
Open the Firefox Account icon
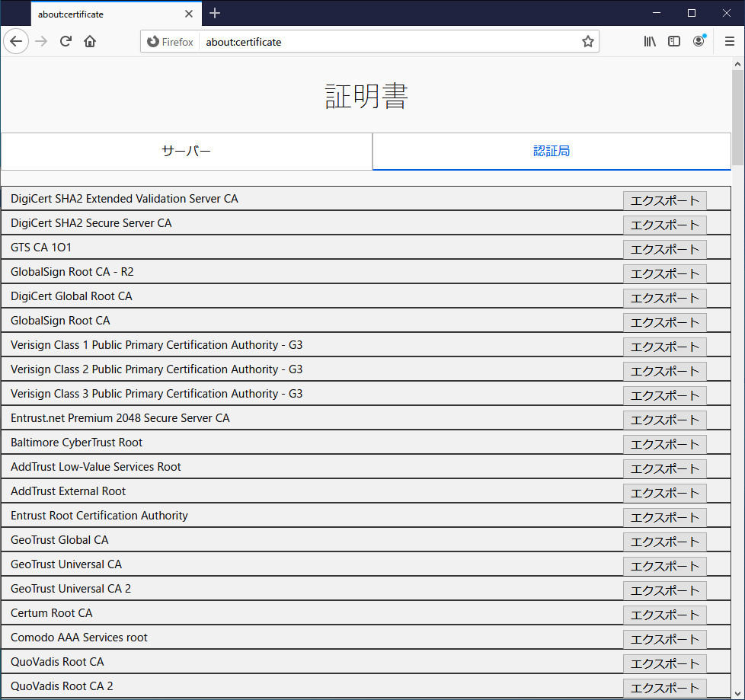pos(699,41)
